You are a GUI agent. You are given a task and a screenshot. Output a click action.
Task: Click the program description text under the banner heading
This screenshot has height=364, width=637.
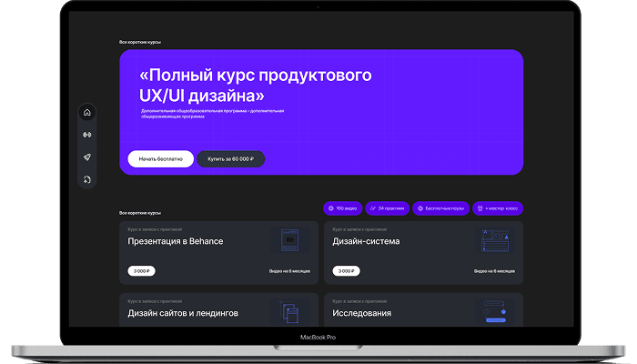[212, 114]
